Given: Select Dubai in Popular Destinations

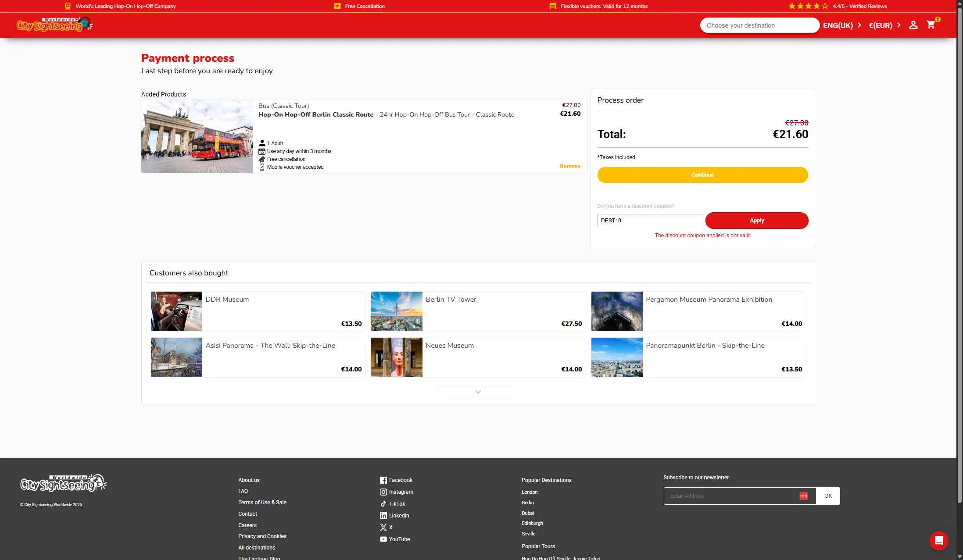Looking at the screenshot, I should coord(528,513).
